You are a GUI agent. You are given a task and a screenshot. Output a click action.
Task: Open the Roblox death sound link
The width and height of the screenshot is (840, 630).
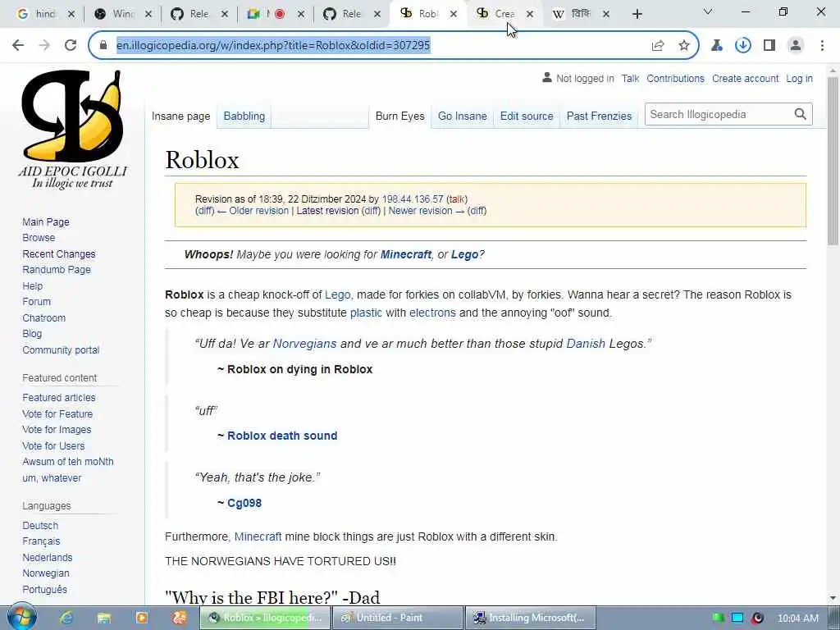(282, 436)
